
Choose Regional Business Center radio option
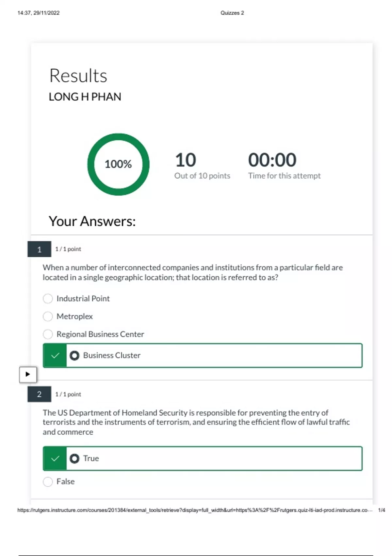tap(48, 334)
